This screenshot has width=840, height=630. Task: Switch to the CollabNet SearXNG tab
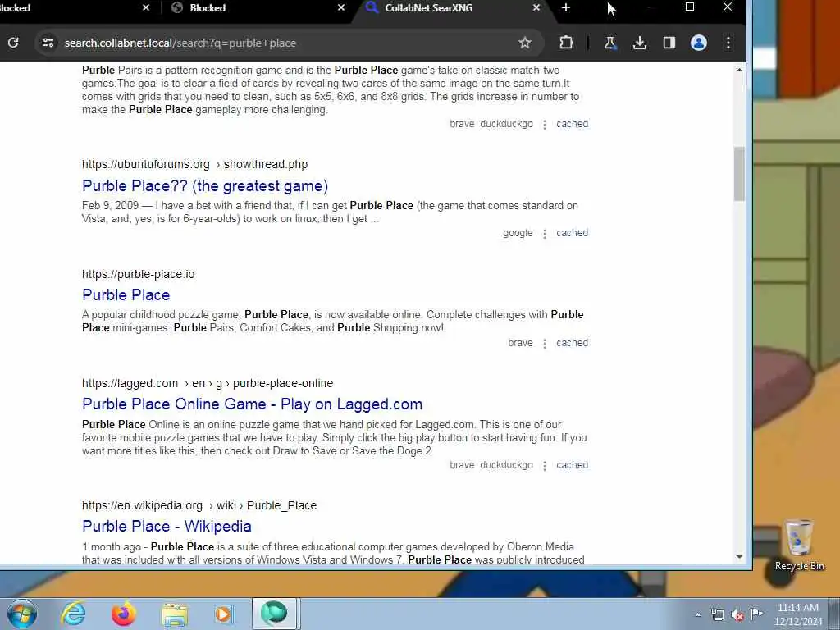tap(450, 7)
